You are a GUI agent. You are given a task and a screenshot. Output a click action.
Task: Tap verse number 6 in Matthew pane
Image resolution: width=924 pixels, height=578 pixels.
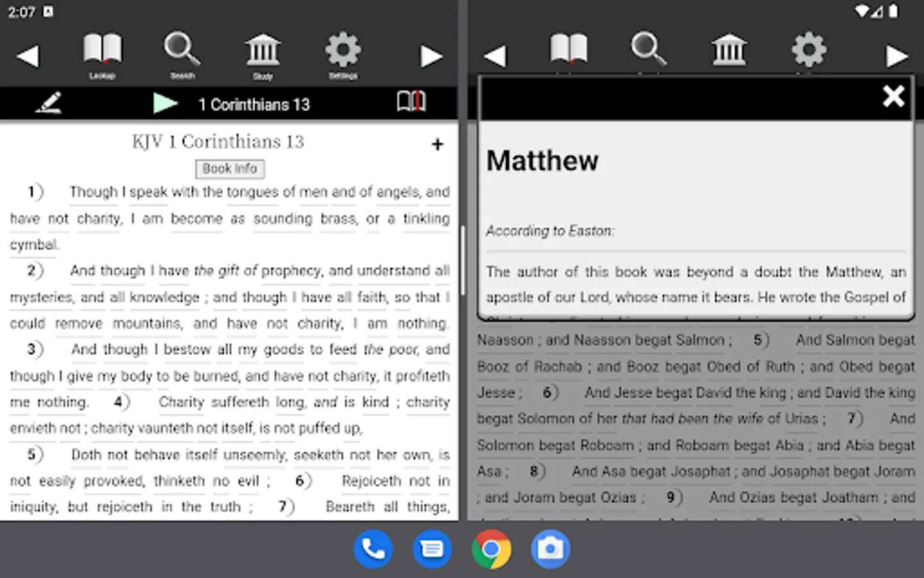(x=551, y=392)
